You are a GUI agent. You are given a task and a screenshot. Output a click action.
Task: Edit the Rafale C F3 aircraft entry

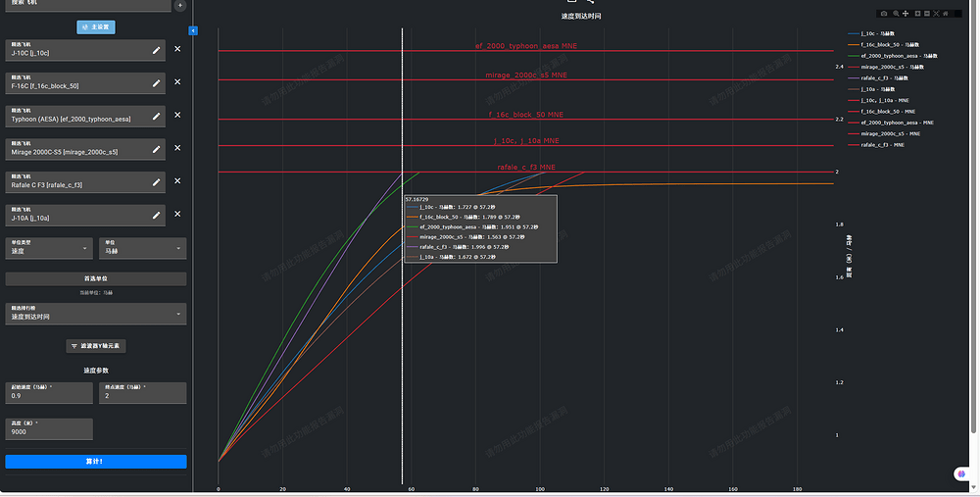click(156, 182)
